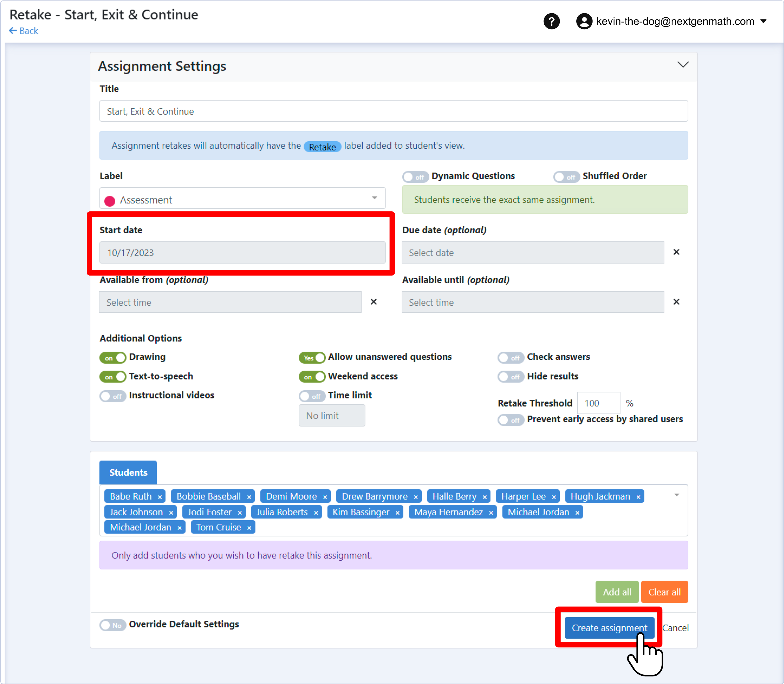Remove Tom Cruise tag with x
Screen dimensions: 784x684
point(249,528)
